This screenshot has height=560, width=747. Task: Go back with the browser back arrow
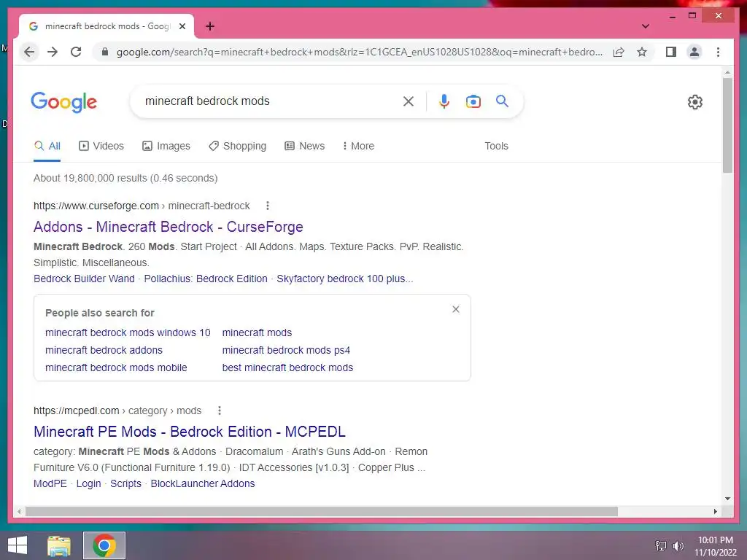point(29,52)
